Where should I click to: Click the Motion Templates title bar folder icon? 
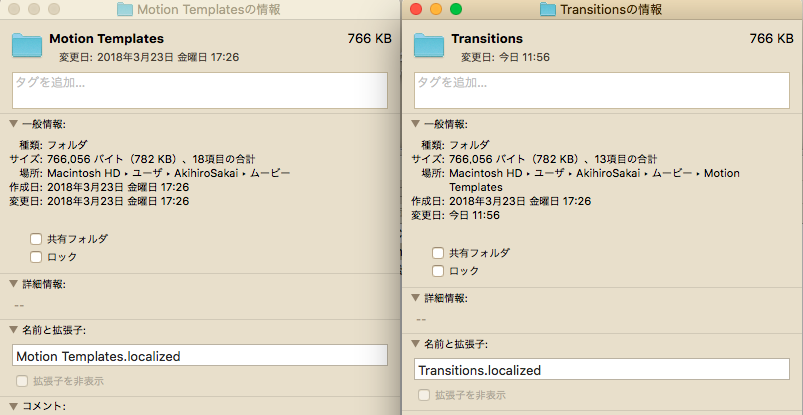click(x=124, y=9)
